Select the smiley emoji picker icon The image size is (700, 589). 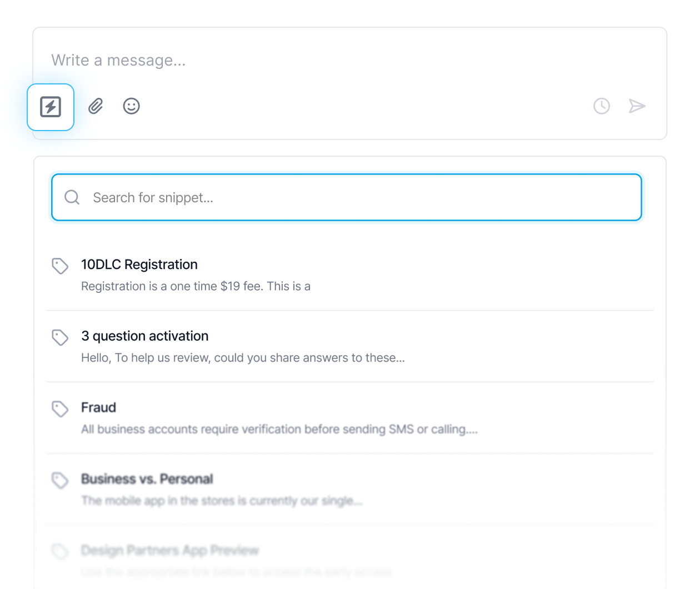[x=131, y=106]
